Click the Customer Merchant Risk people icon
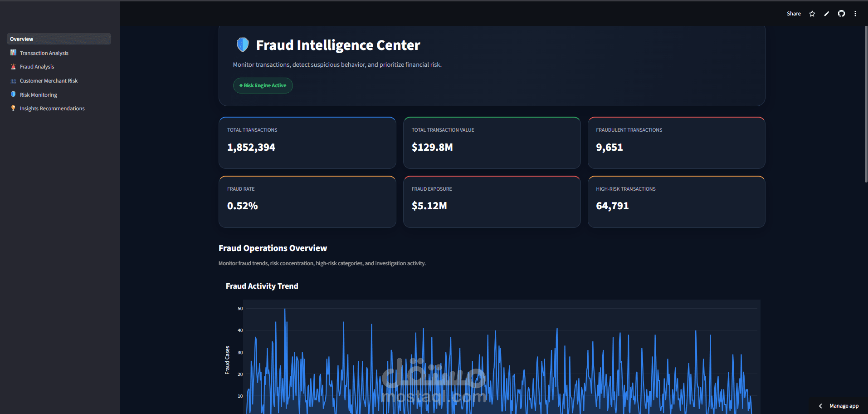Image resolution: width=868 pixels, height=414 pixels. (13, 81)
